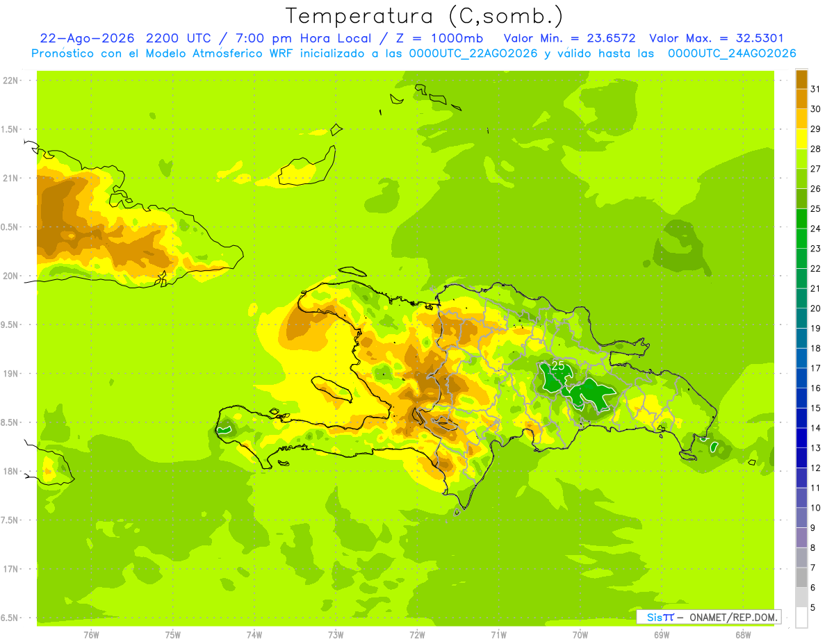Click the 'Valor Max. = 32.5301' value

717,38
